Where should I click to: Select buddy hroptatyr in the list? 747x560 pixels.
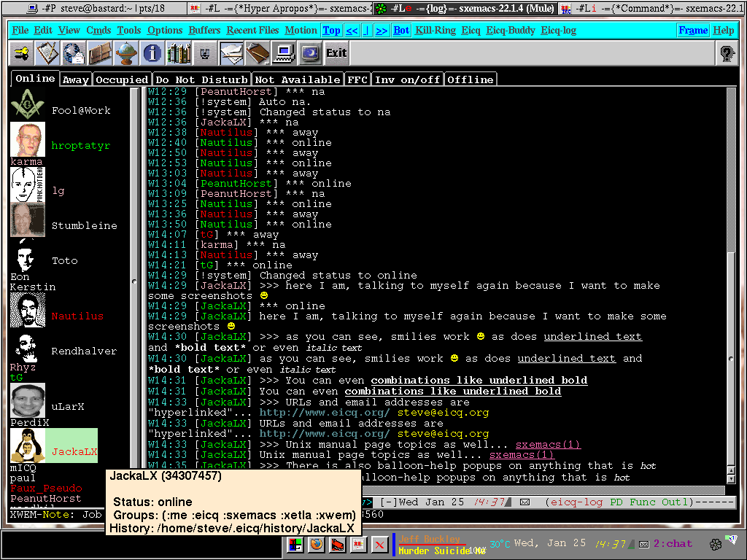(x=80, y=146)
